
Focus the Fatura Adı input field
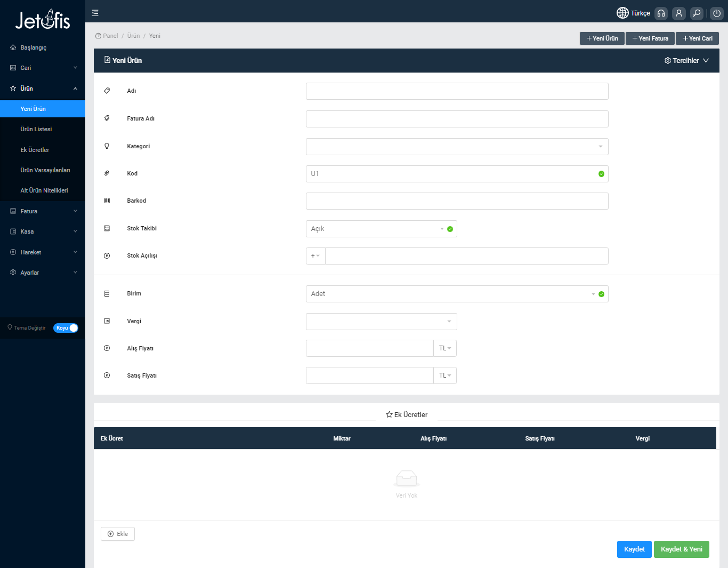click(x=457, y=119)
